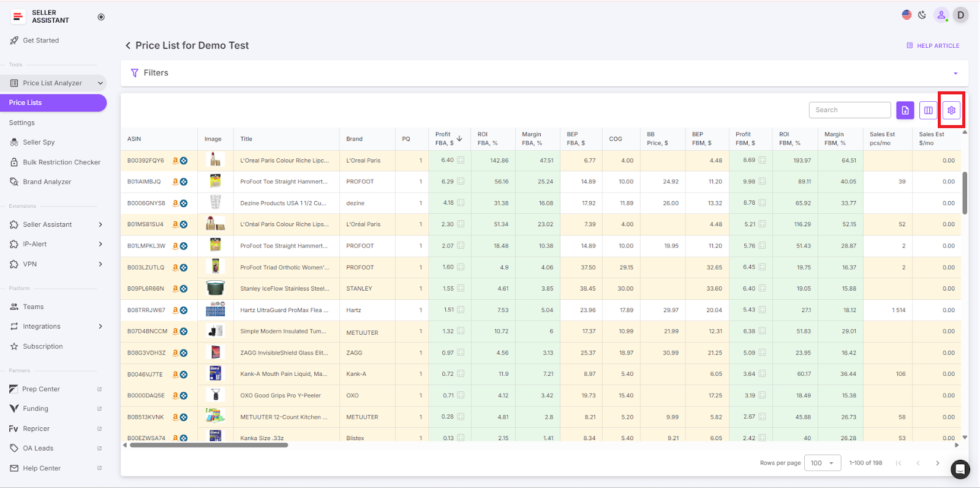The image size is (980, 488).
Task: Open language selector US flag
Action: tap(907, 15)
